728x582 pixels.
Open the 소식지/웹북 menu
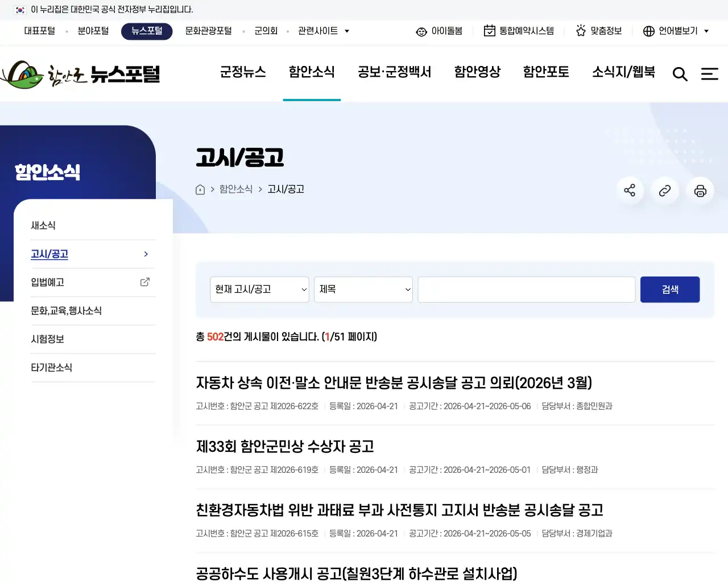623,72
